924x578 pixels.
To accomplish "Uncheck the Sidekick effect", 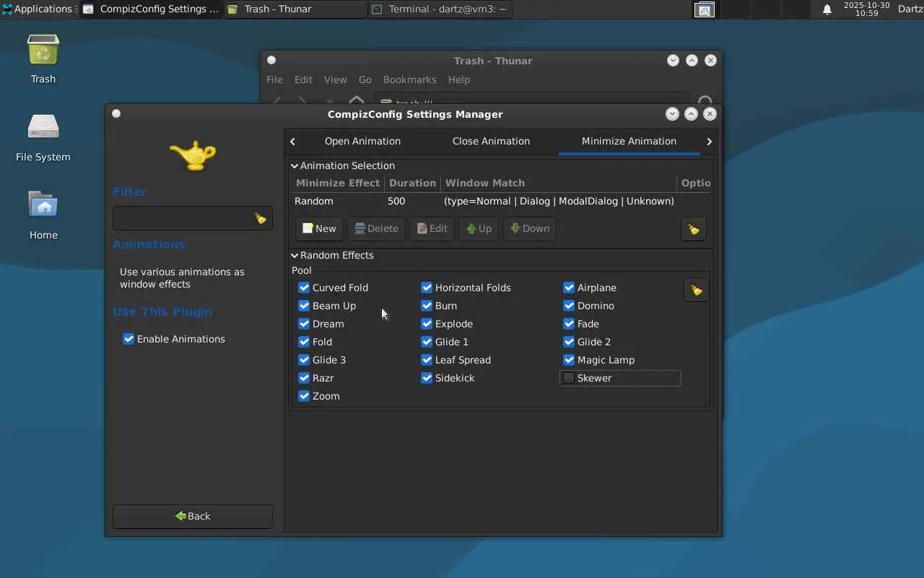I will point(427,378).
